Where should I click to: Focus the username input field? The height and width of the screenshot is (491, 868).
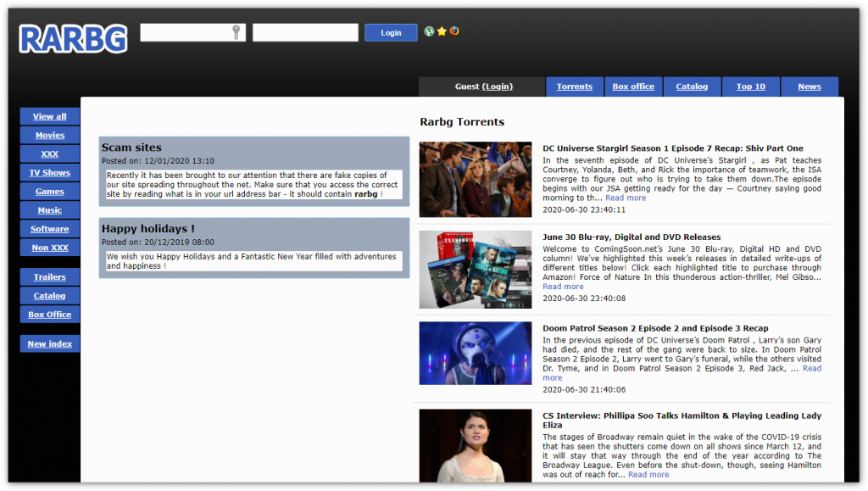192,32
